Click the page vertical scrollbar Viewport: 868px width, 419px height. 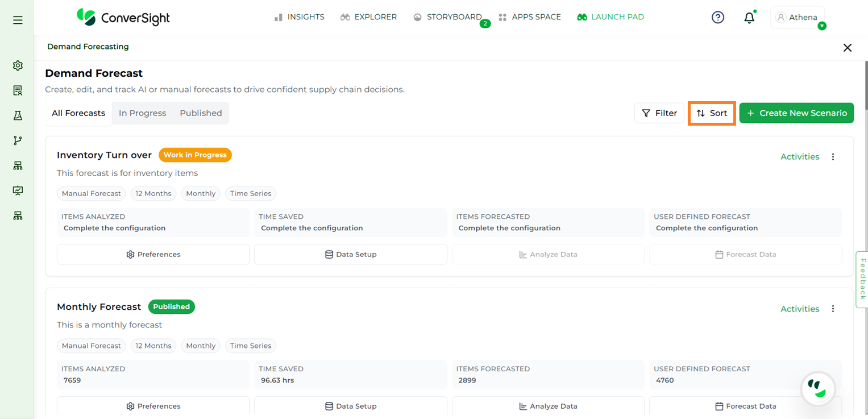tap(865, 85)
